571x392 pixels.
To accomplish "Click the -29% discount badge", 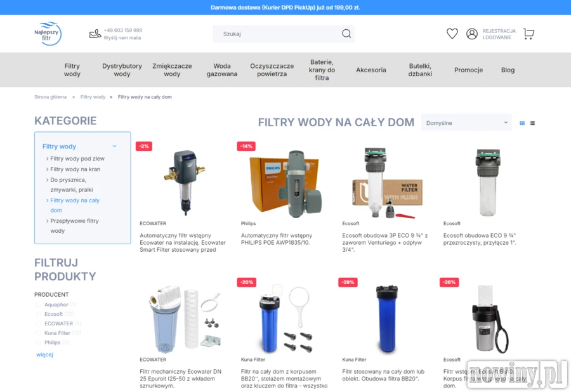I will (348, 282).
